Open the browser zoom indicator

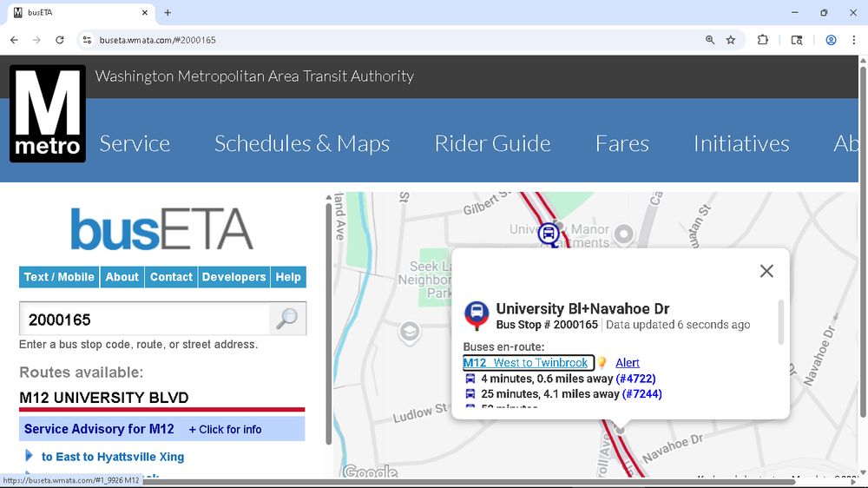(x=710, y=40)
